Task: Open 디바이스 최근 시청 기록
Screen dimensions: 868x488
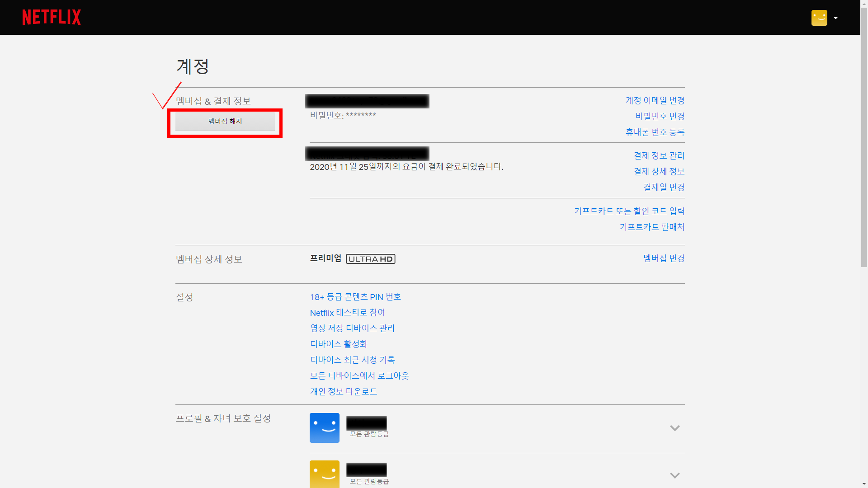Action: pos(352,360)
